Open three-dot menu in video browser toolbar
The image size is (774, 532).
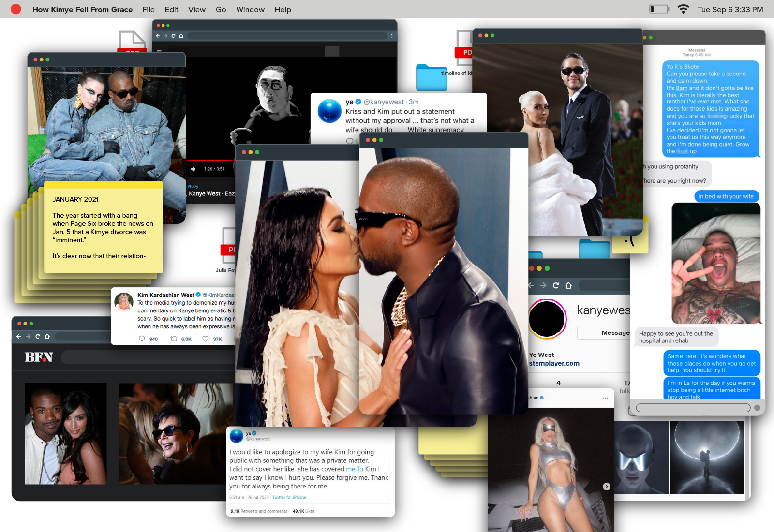(391, 36)
